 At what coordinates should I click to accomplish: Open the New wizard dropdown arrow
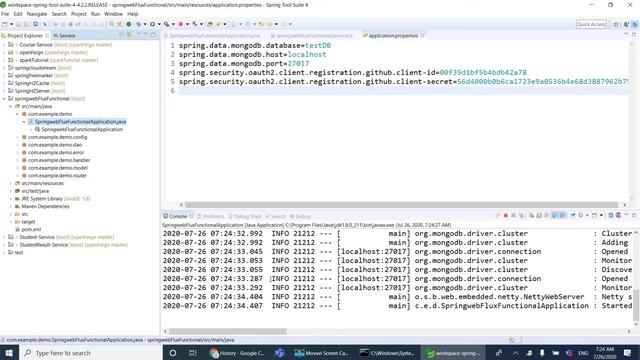pos(11,24)
